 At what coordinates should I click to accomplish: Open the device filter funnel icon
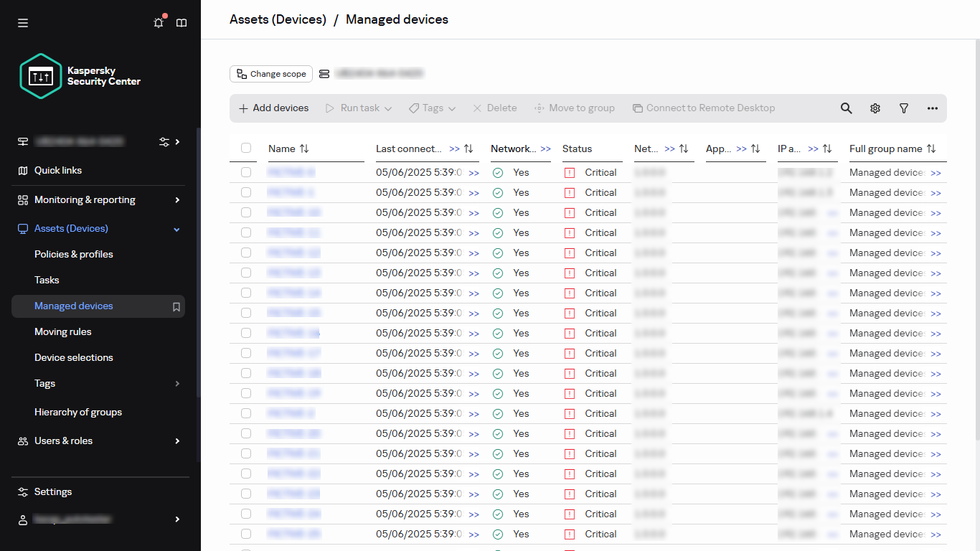point(904,108)
